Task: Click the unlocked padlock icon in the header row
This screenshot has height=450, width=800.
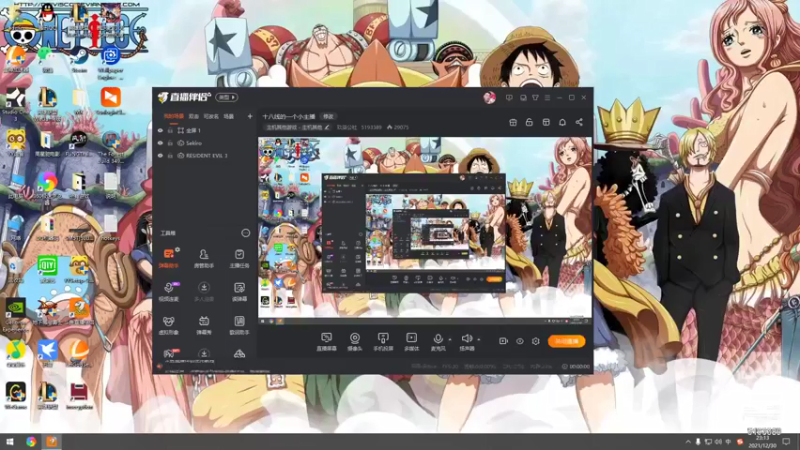Action: click(529, 122)
